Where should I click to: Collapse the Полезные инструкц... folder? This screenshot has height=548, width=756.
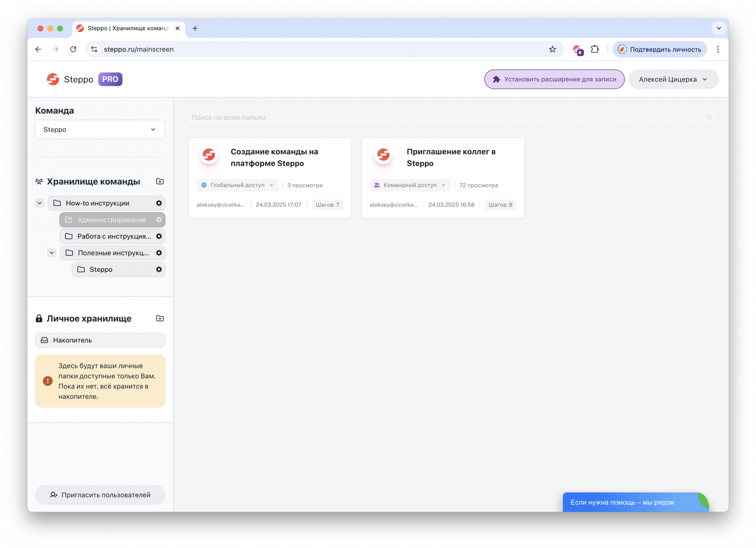pos(52,252)
